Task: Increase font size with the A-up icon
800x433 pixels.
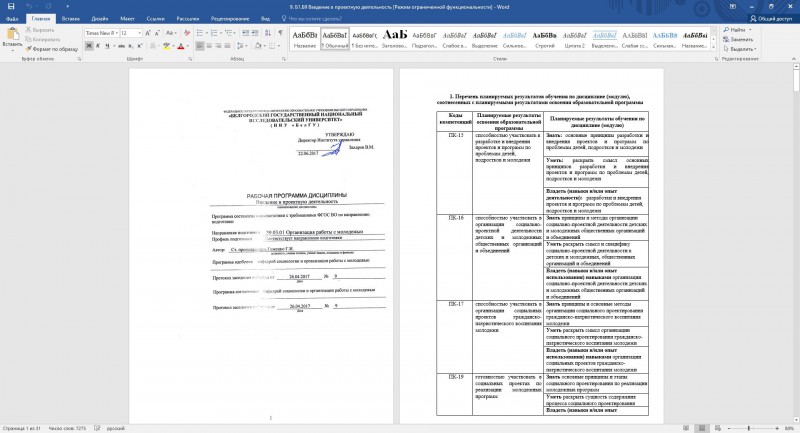Action: (x=148, y=33)
